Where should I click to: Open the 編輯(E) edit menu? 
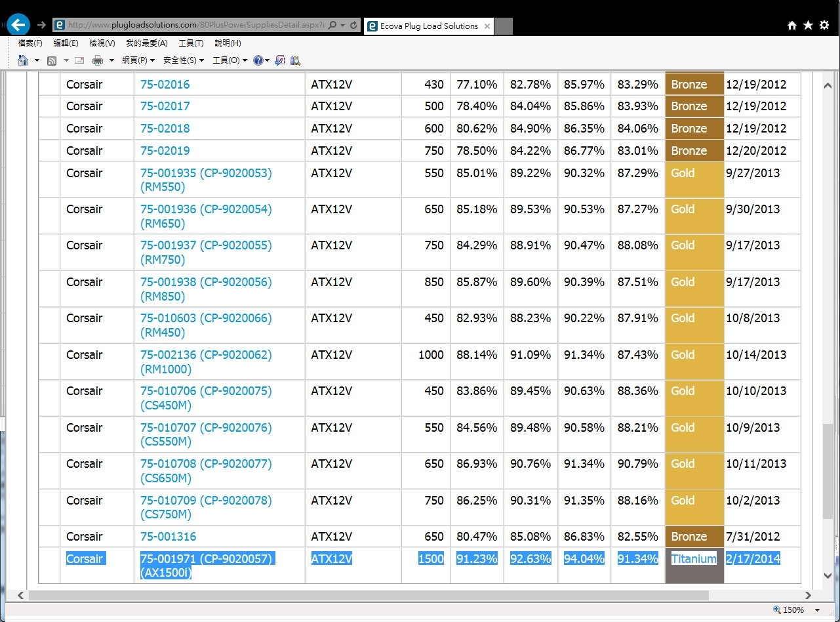tap(66, 43)
